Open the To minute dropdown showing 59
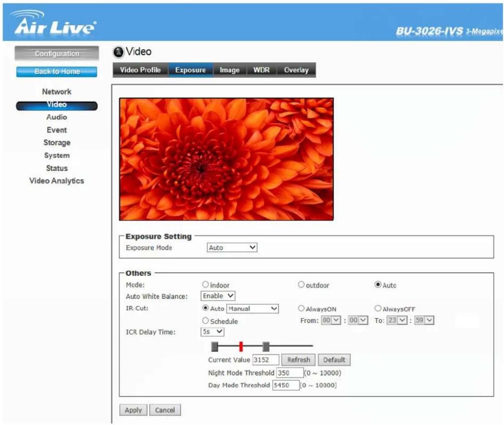This screenshot has width=504, height=425. click(424, 320)
